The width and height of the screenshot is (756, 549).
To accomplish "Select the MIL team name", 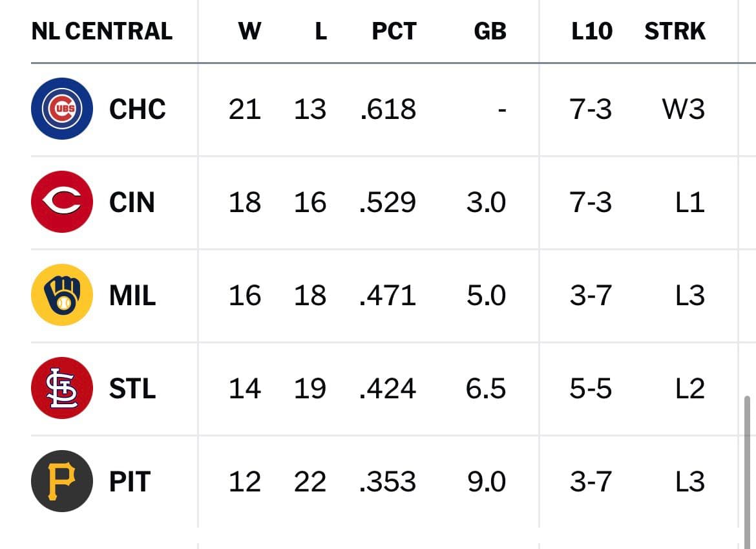I will point(132,296).
